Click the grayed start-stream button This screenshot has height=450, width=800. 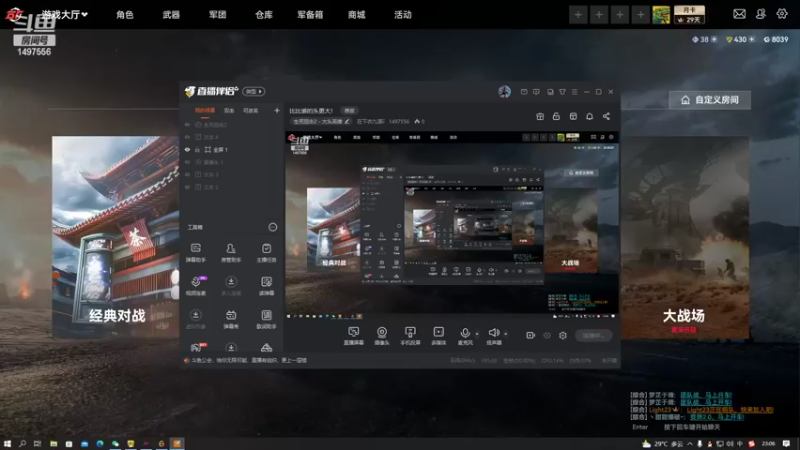pyautogui.click(x=593, y=335)
